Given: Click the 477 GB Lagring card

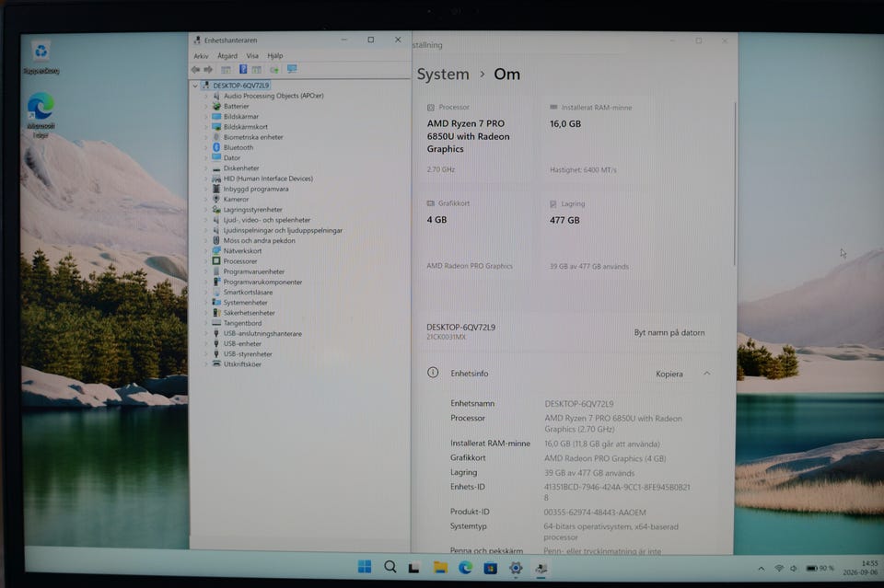Looking at the screenshot, I should click(x=634, y=235).
